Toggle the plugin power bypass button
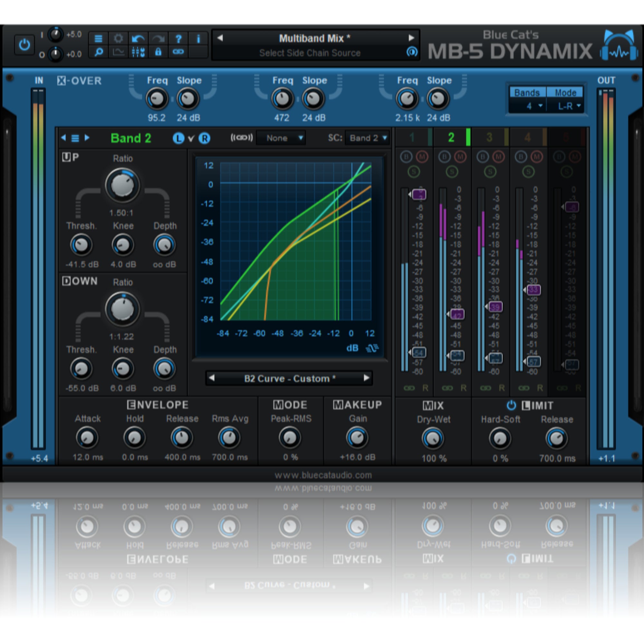This screenshot has width=644, height=644. (24, 45)
